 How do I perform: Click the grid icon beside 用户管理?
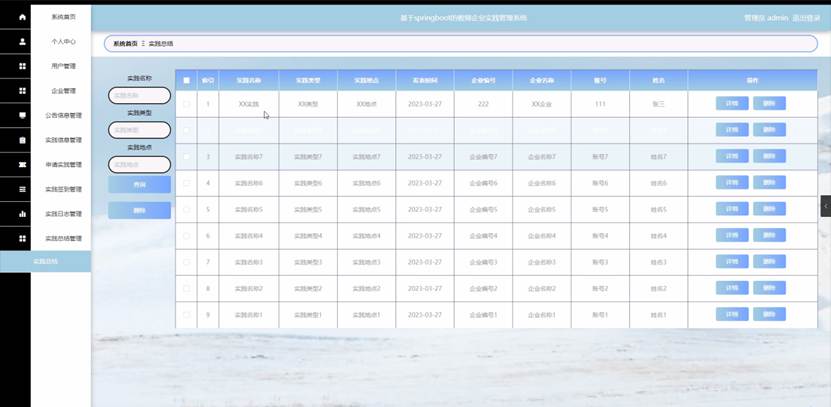pos(22,66)
